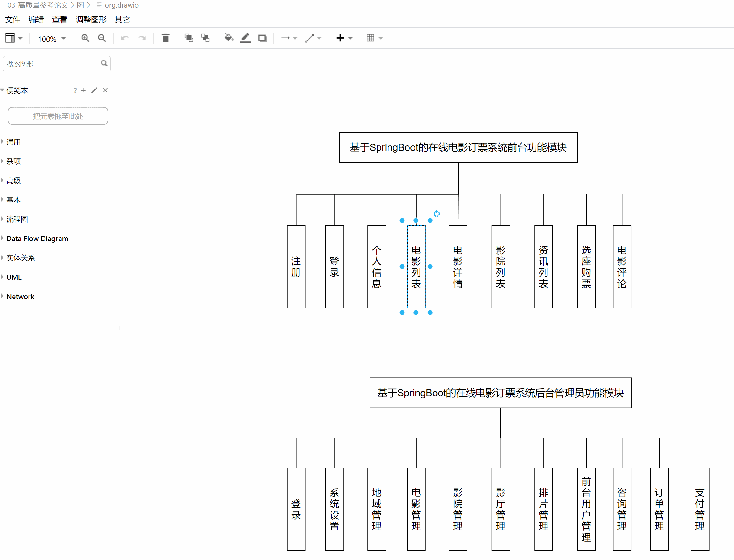Expand the 杂项 shape category
The image size is (734, 560).
coord(57,161)
